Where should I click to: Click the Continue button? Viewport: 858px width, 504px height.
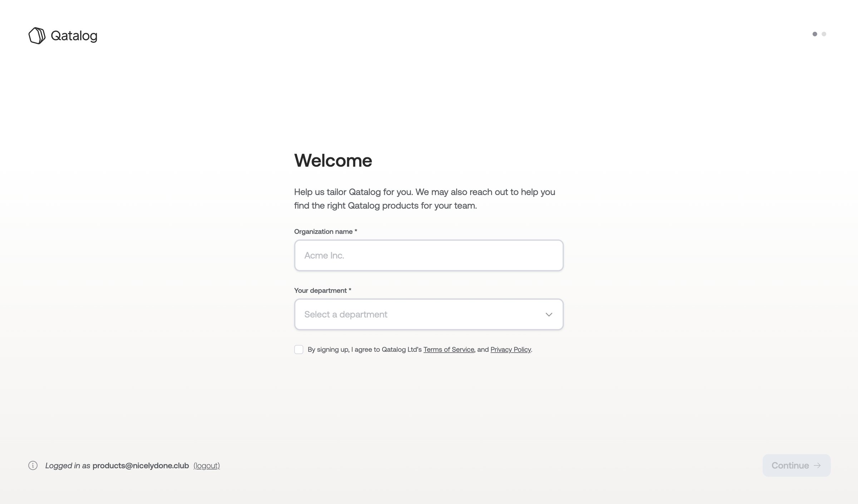pos(797,465)
